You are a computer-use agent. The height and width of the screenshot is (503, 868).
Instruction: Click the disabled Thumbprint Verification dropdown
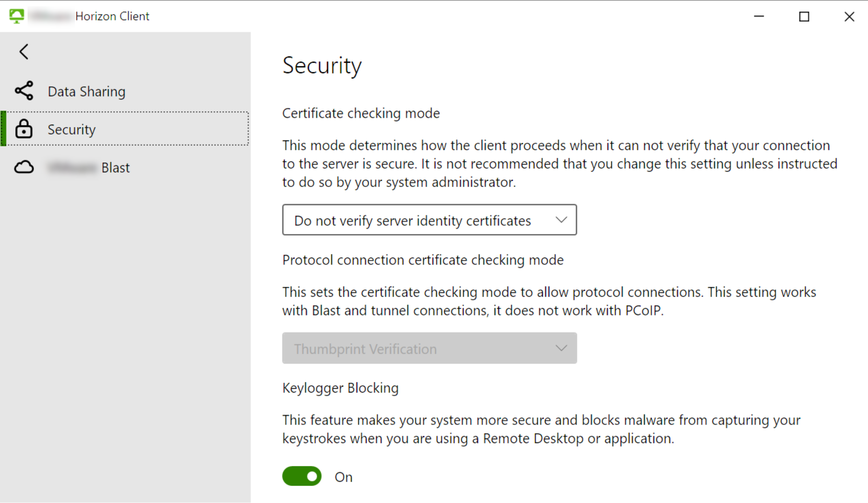(x=430, y=348)
